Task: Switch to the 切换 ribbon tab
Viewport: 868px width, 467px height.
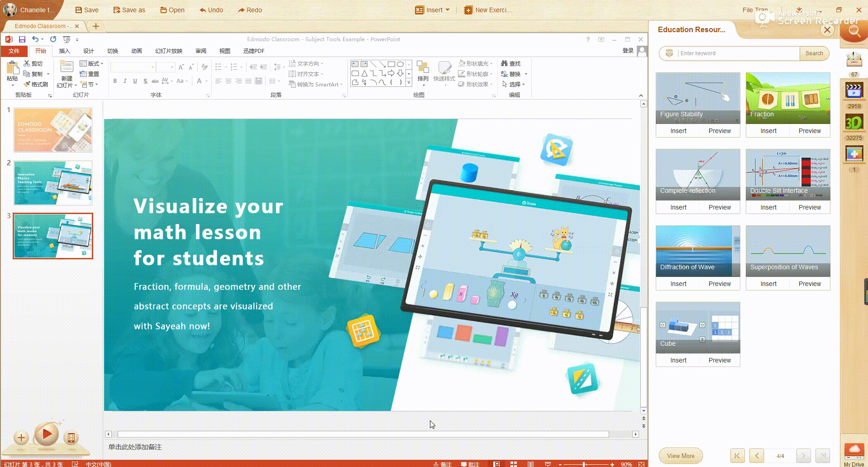Action: (x=113, y=51)
